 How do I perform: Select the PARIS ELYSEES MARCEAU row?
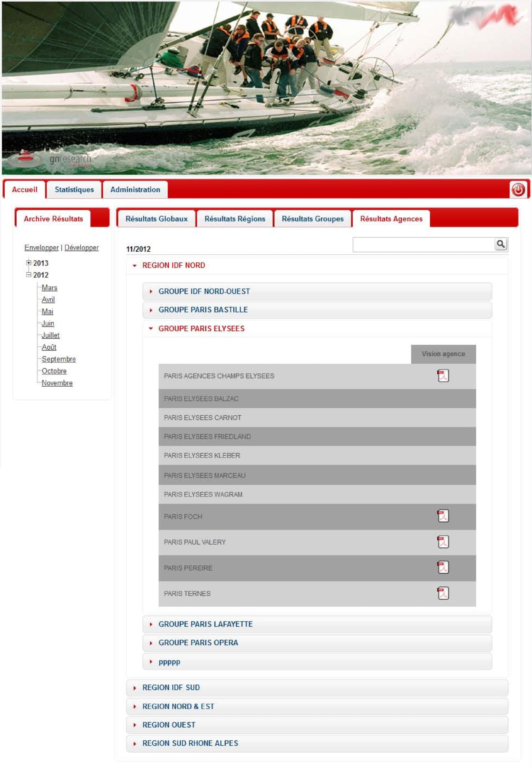point(317,475)
